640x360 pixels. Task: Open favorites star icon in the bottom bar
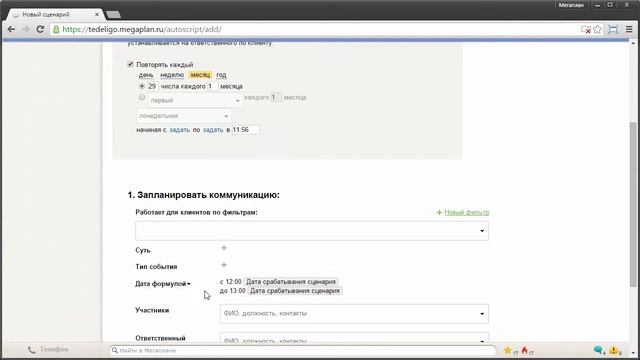508,350
